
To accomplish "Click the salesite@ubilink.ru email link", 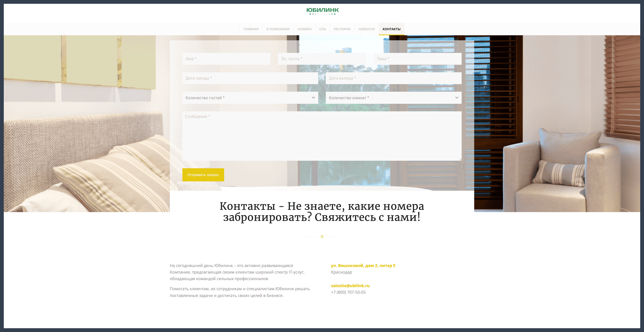I will (x=350, y=286).
